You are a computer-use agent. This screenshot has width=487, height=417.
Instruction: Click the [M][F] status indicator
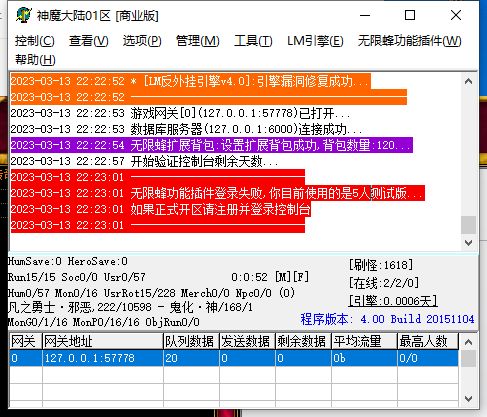coord(292,277)
